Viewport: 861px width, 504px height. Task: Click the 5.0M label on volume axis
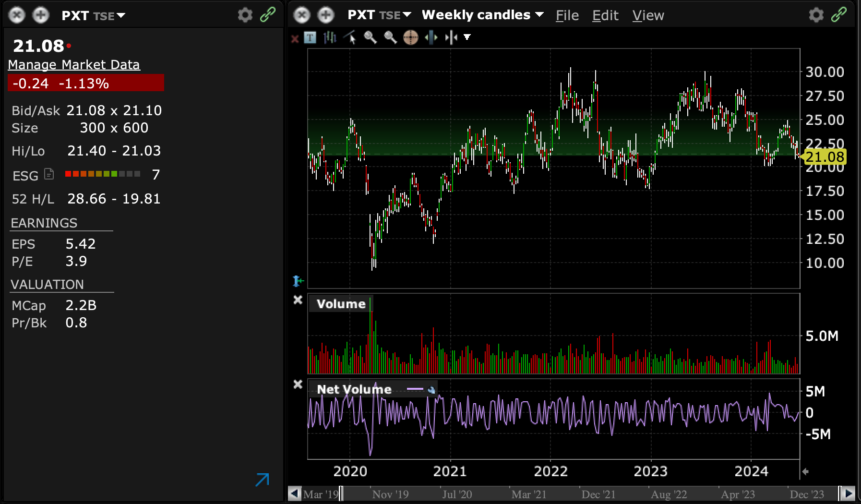click(x=822, y=336)
